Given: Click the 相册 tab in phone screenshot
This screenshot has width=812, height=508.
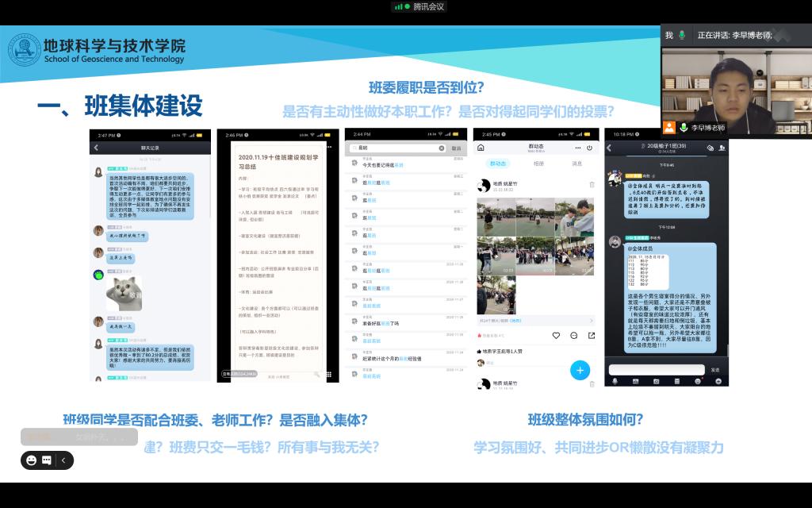Looking at the screenshot, I should [x=538, y=164].
